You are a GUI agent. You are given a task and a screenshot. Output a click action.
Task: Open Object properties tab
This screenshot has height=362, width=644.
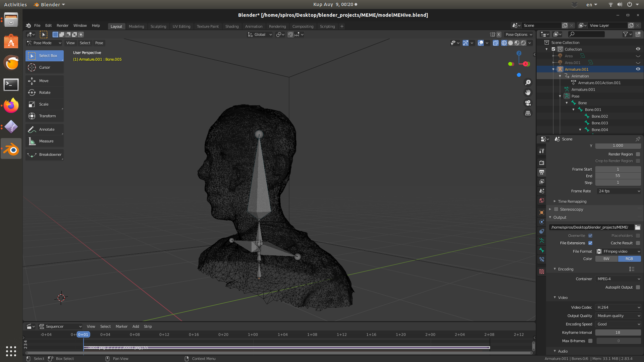[542, 213]
